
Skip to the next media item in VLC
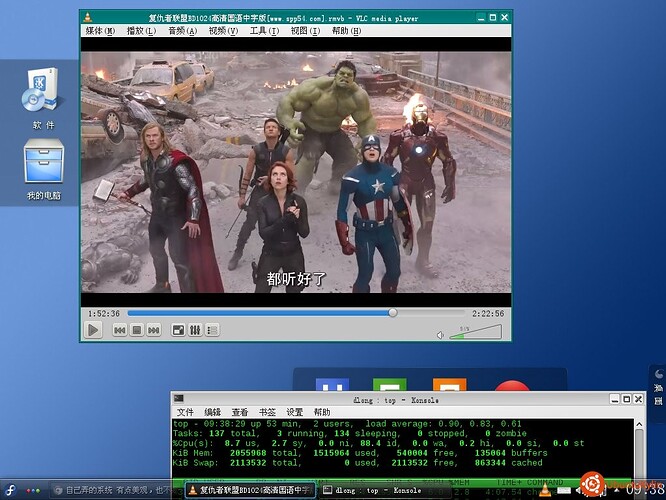point(154,330)
